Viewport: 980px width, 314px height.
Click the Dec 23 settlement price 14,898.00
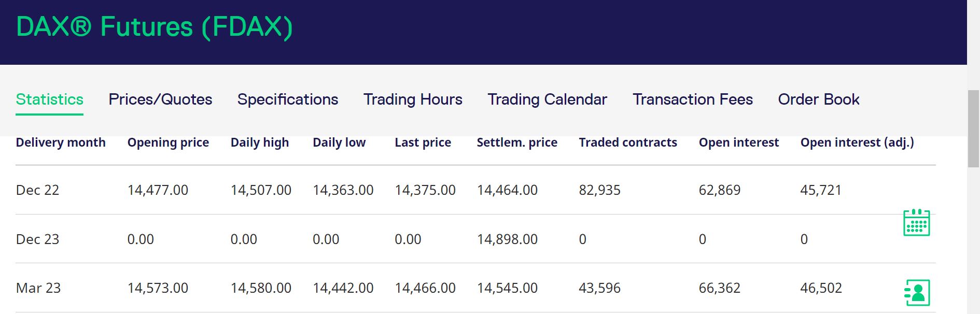(507, 239)
